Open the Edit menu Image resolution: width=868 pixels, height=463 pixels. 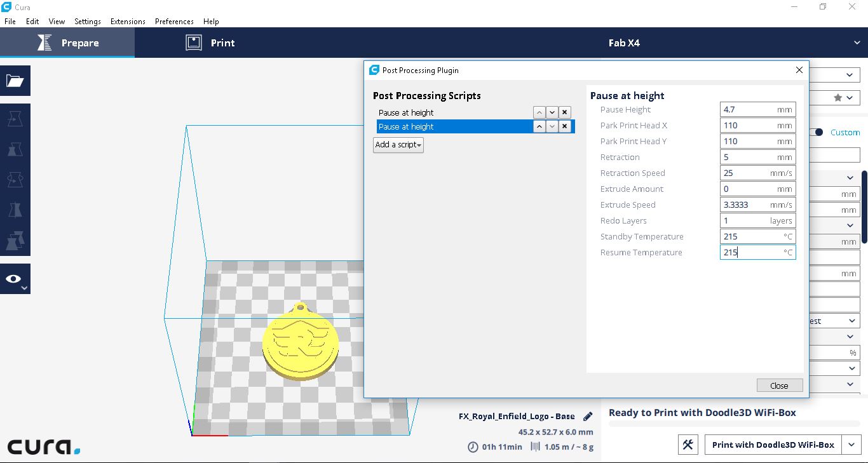pyautogui.click(x=32, y=21)
